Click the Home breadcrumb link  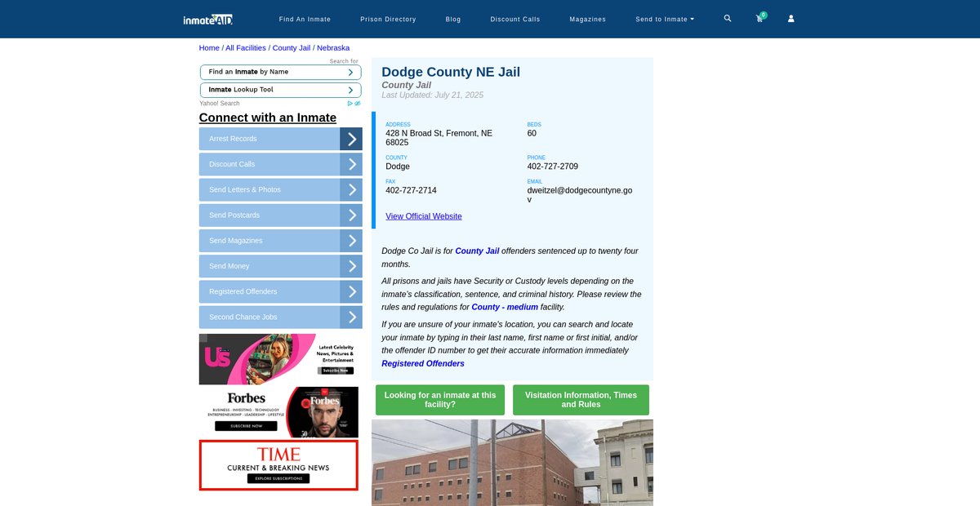209,48
